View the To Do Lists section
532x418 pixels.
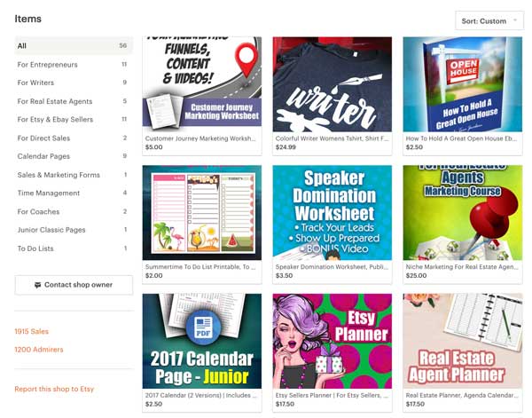pyautogui.click(x=74, y=248)
